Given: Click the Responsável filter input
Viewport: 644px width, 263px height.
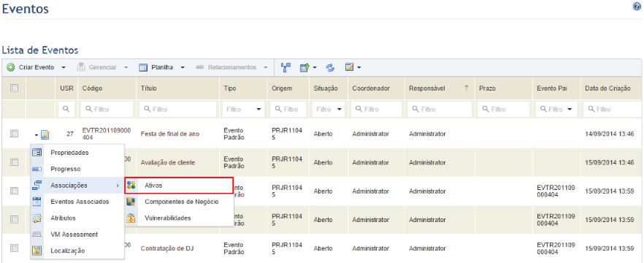Looking at the screenshot, I should [440, 110].
